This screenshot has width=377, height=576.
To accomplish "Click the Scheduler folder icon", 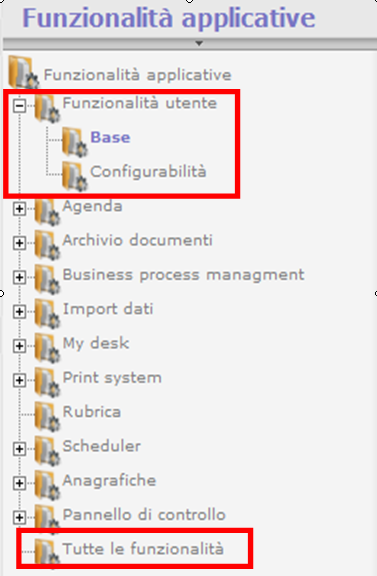I will pos(47,450).
